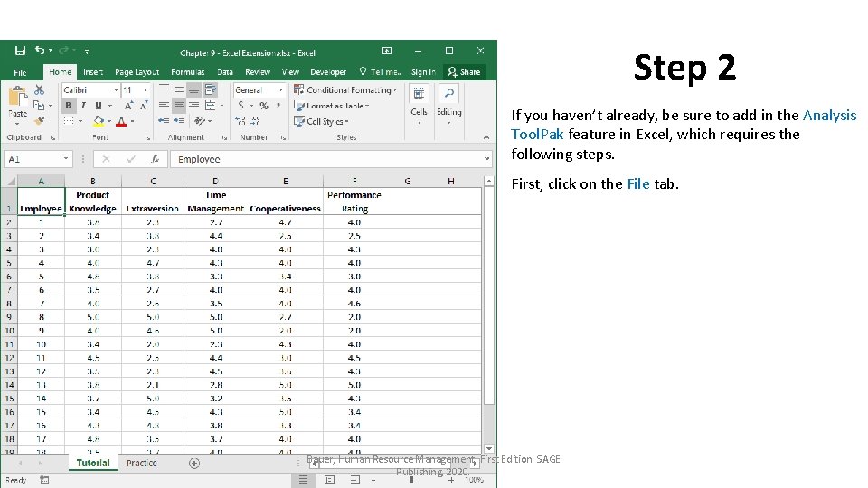868x488 pixels.
Task: Open the Insert ribbon tab
Action: [x=93, y=72]
